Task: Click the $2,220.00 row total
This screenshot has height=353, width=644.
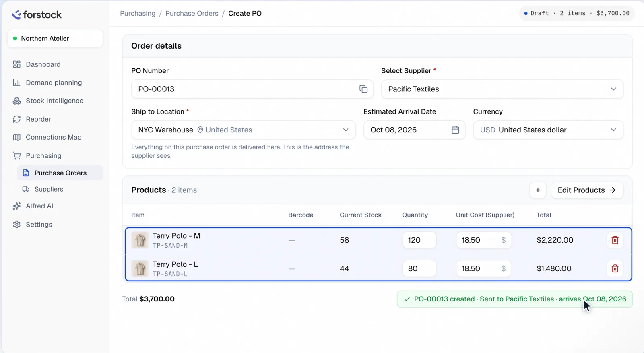Action: click(555, 240)
